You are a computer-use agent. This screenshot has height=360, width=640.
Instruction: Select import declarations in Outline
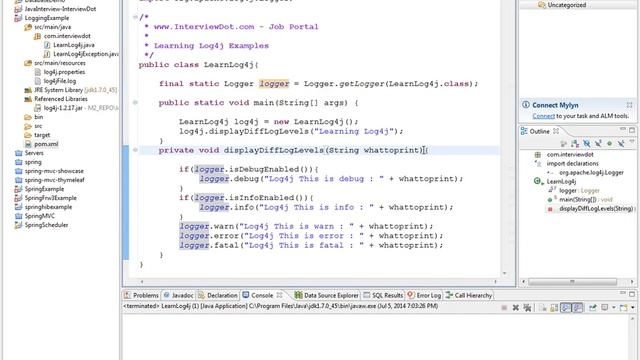click(x=572, y=164)
